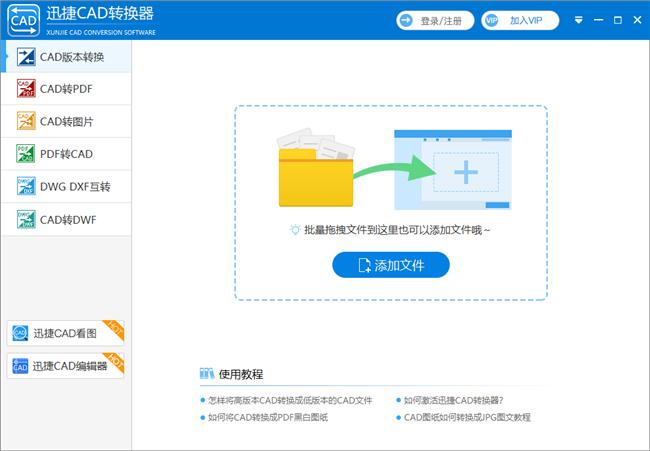Select the CAD版本转换 tab
Screen dimensions: 650x451
pyautogui.click(x=66, y=57)
